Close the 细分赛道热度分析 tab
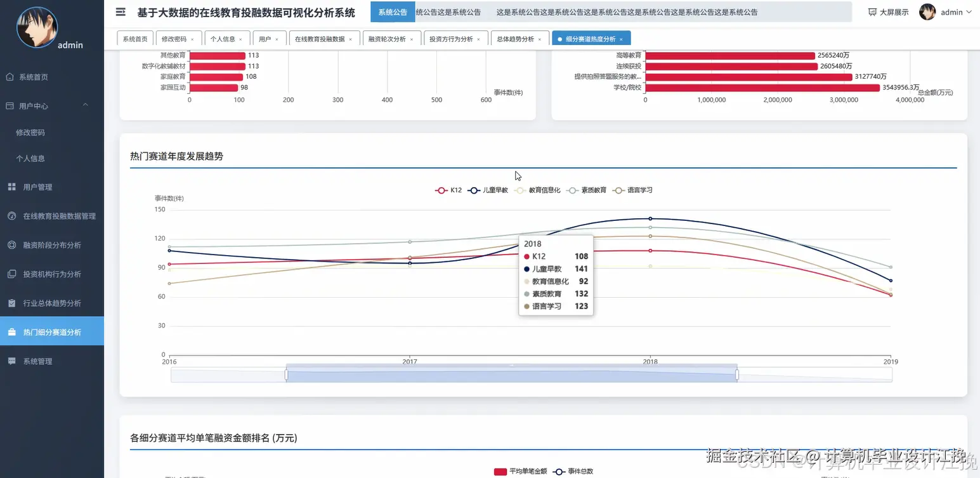 click(621, 39)
